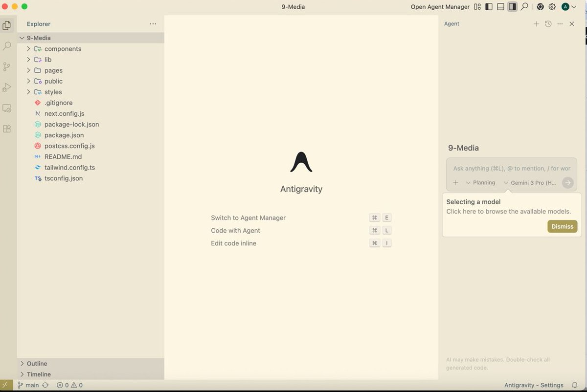Expand the lib folder
Viewport: 587px width, 392px height.
[90, 60]
